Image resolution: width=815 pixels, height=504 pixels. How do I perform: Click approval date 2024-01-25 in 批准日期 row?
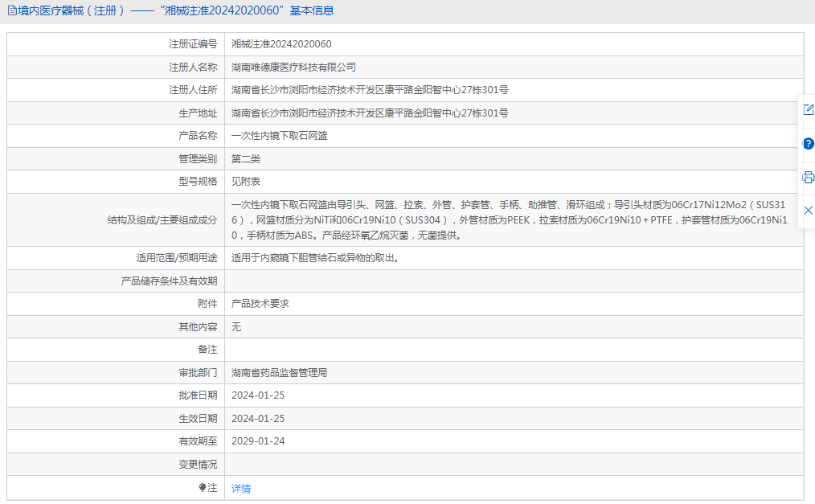(x=258, y=395)
